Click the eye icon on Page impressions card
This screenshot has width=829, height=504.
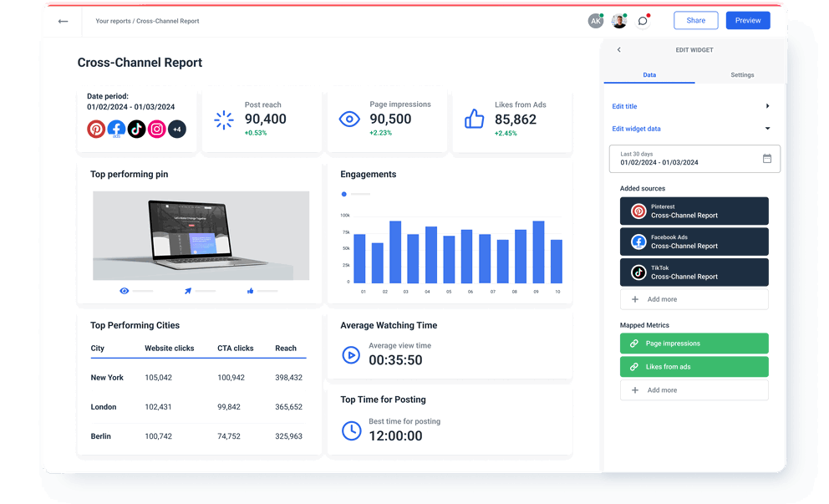(349, 119)
